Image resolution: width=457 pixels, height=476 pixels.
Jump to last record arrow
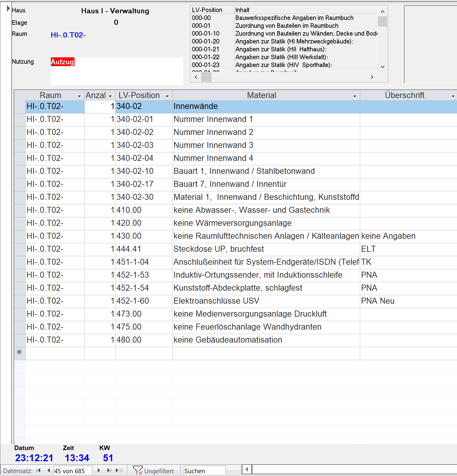[109, 470]
